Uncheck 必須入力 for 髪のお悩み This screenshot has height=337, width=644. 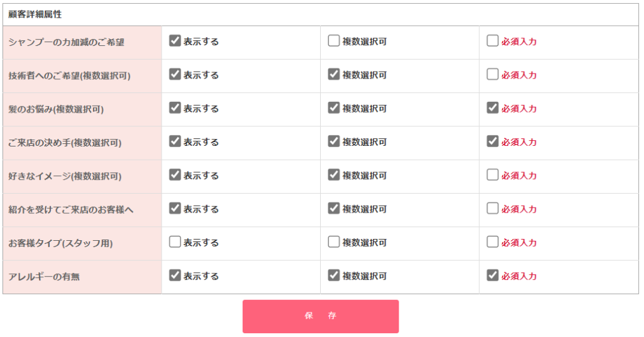[x=492, y=108]
